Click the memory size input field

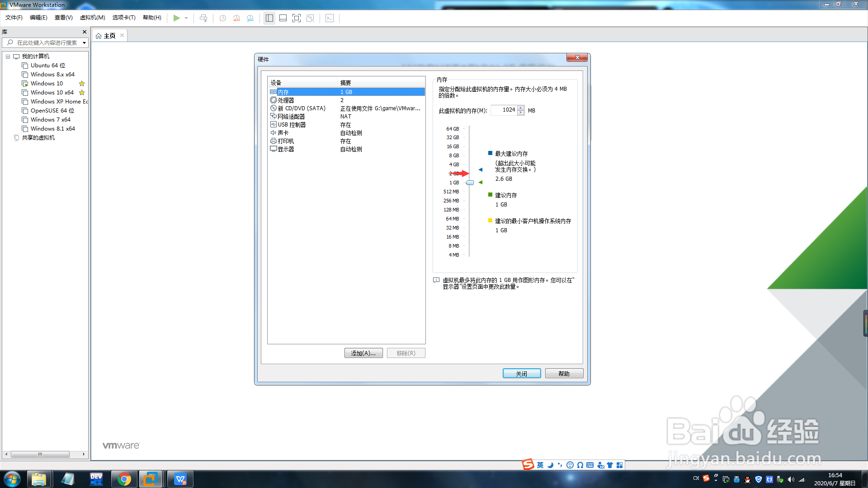pos(504,110)
